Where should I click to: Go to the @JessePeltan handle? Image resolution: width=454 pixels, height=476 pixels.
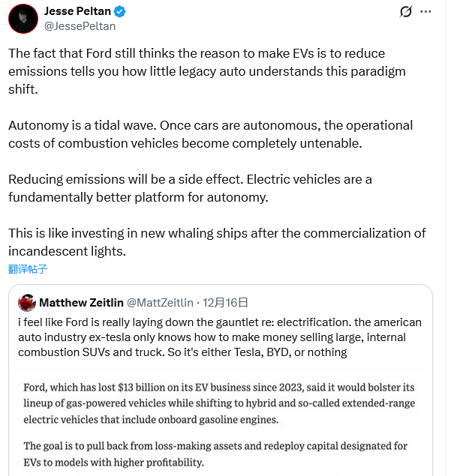click(80, 25)
